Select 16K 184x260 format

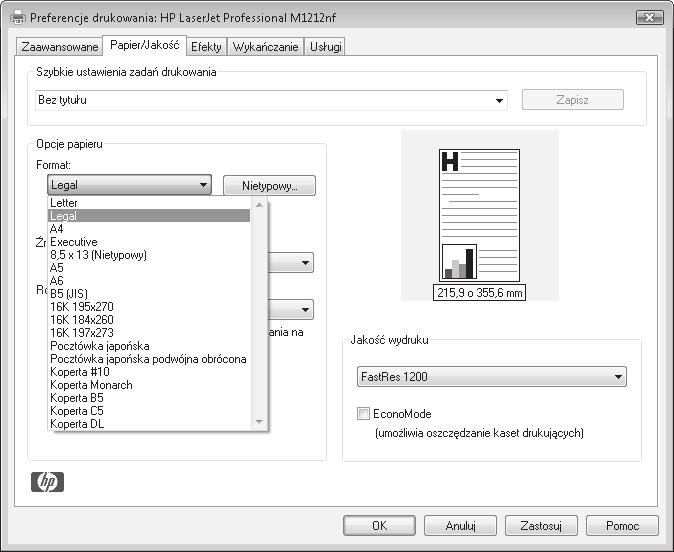pos(149,319)
